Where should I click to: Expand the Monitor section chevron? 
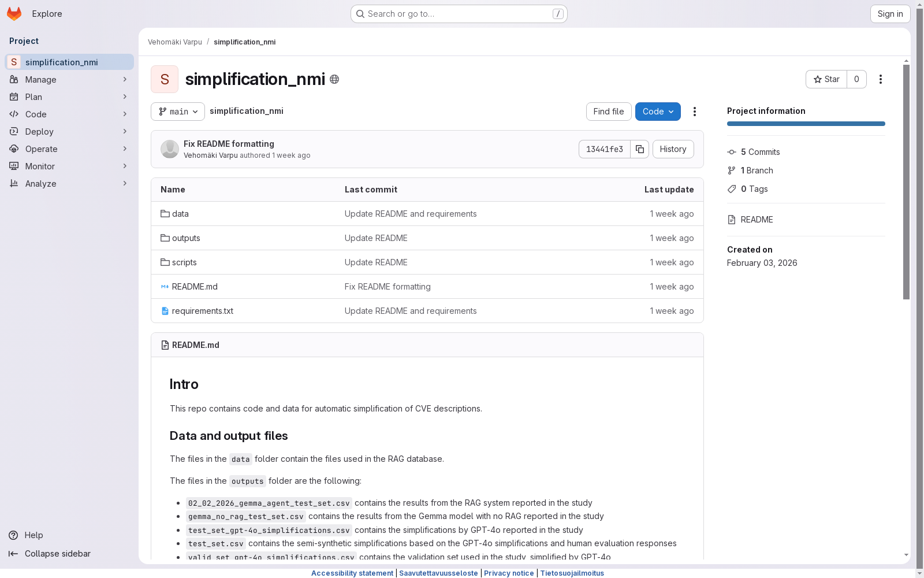125,166
